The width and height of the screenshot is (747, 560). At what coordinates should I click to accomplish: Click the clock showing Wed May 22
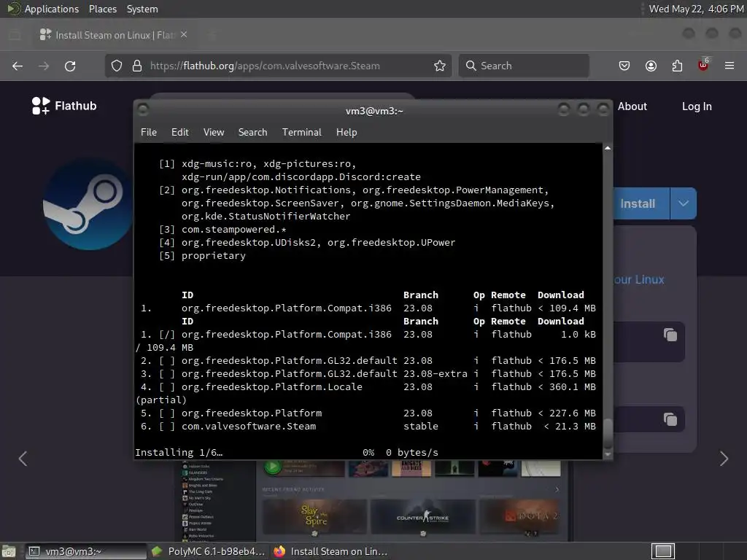point(696,9)
